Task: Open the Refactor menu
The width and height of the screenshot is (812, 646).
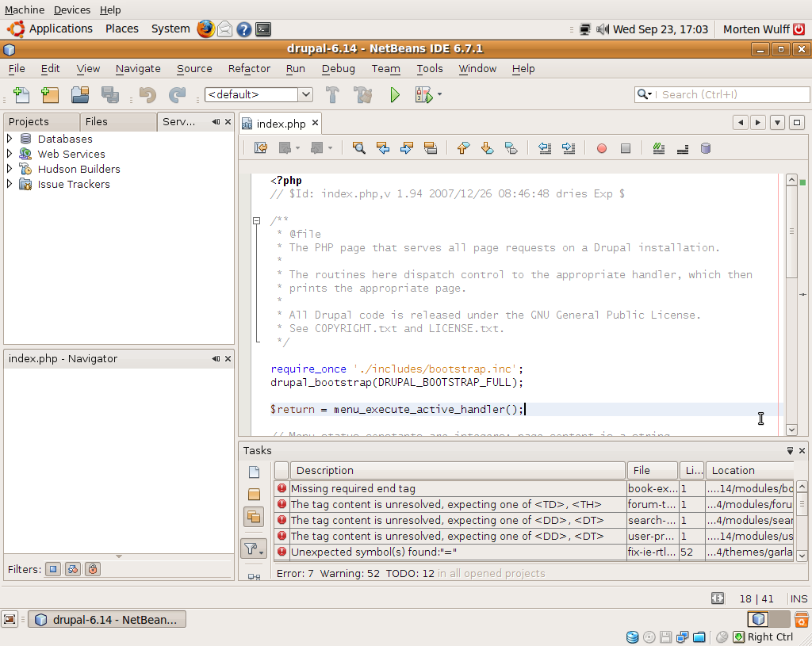Action: 249,69
